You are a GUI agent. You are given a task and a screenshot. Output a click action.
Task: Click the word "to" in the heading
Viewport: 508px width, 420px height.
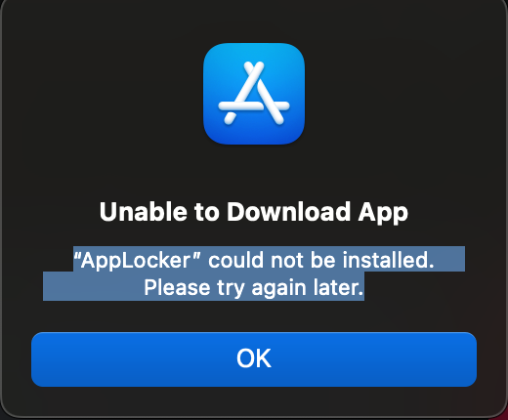click(207, 213)
